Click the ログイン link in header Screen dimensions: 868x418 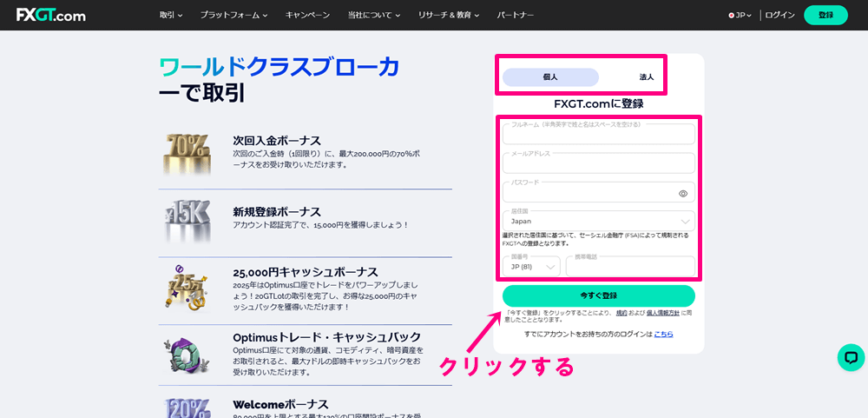780,16
